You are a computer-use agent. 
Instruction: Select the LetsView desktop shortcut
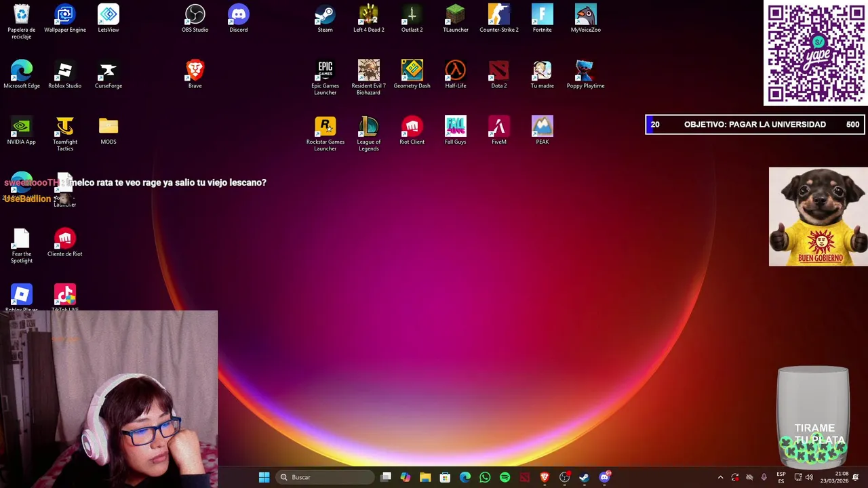pos(108,19)
